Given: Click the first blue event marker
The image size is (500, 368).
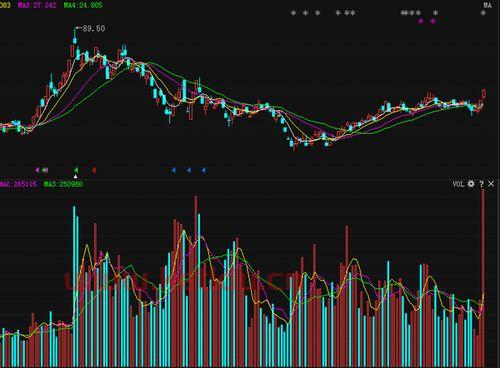Looking at the screenshot, I should (173, 171).
